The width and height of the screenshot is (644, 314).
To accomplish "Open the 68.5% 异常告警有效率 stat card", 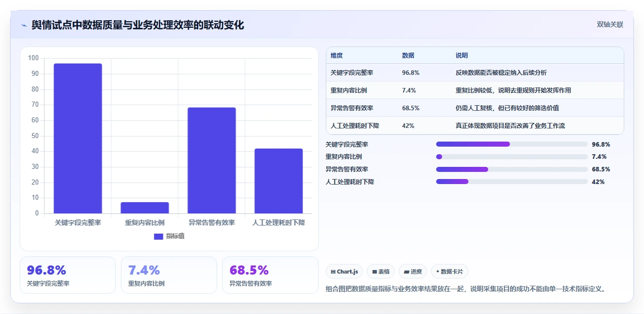I will (x=270, y=275).
